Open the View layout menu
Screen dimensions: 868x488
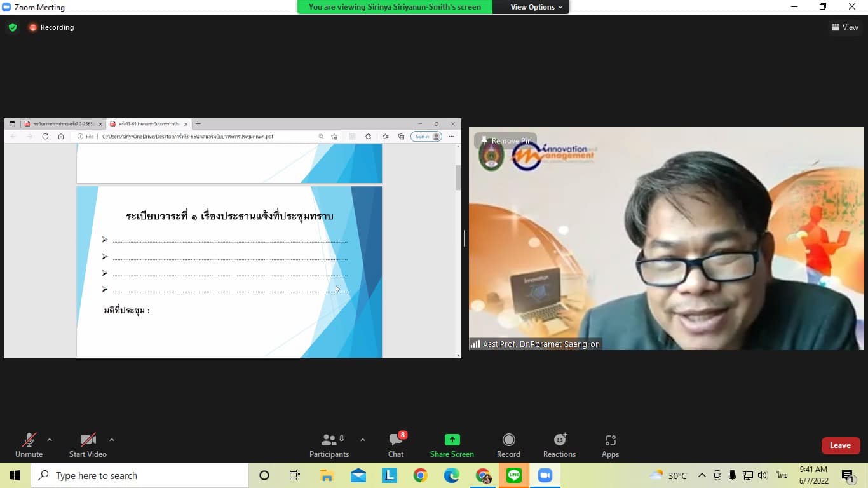pos(845,27)
